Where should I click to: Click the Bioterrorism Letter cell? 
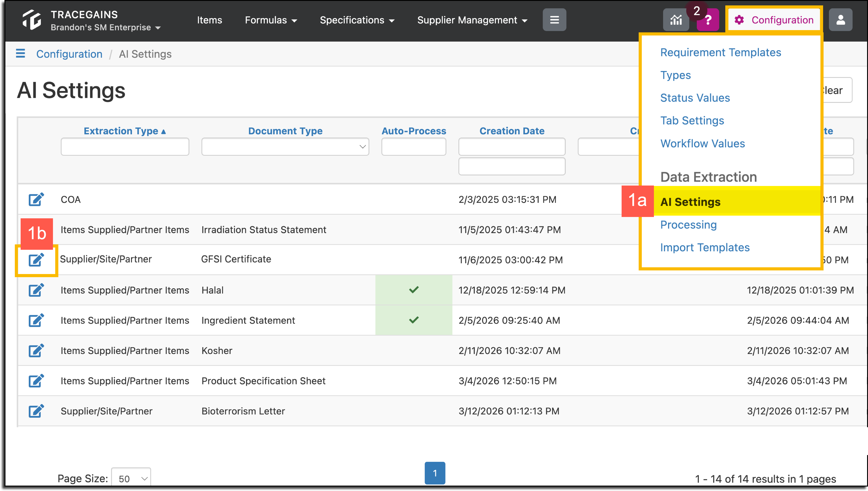pos(243,411)
